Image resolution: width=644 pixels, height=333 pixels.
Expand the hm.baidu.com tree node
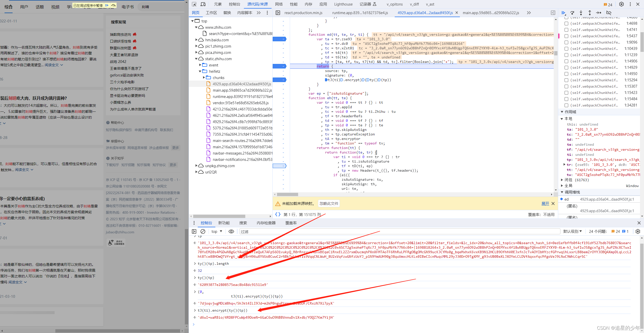[x=196, y=40]
